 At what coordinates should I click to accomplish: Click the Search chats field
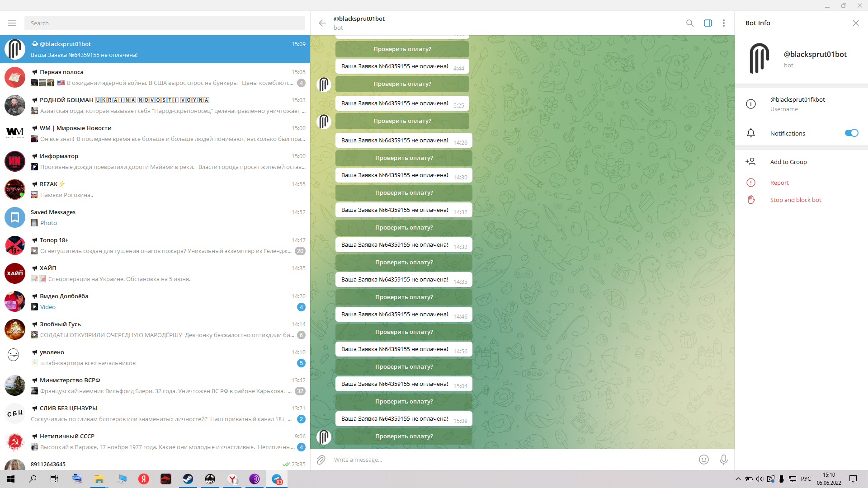coord(165,23)
